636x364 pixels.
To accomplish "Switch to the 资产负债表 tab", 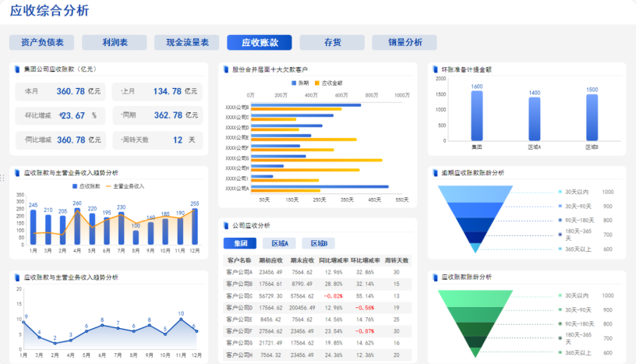I will 41,43.
